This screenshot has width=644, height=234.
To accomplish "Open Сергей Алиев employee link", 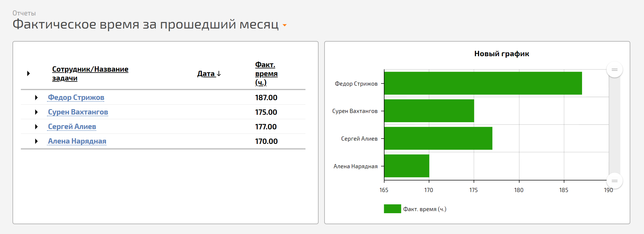I will [x=72, y=127].
